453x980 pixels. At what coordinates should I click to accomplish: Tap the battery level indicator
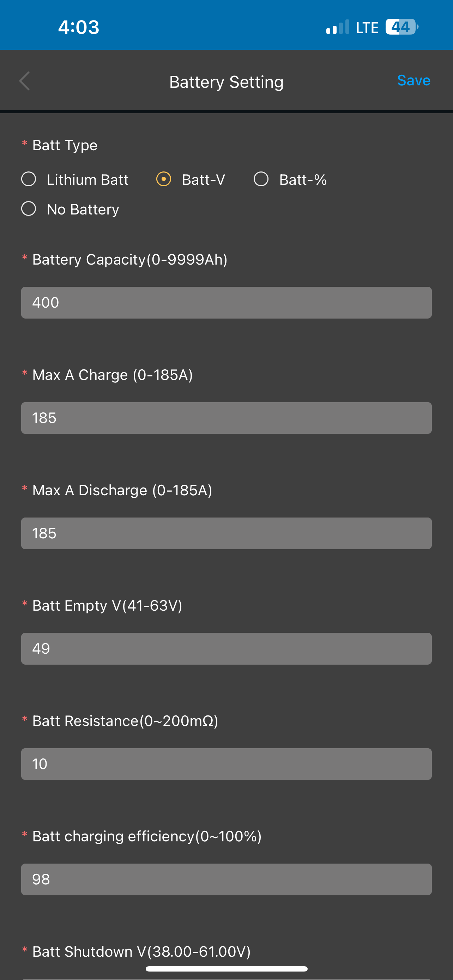point(401,27)
